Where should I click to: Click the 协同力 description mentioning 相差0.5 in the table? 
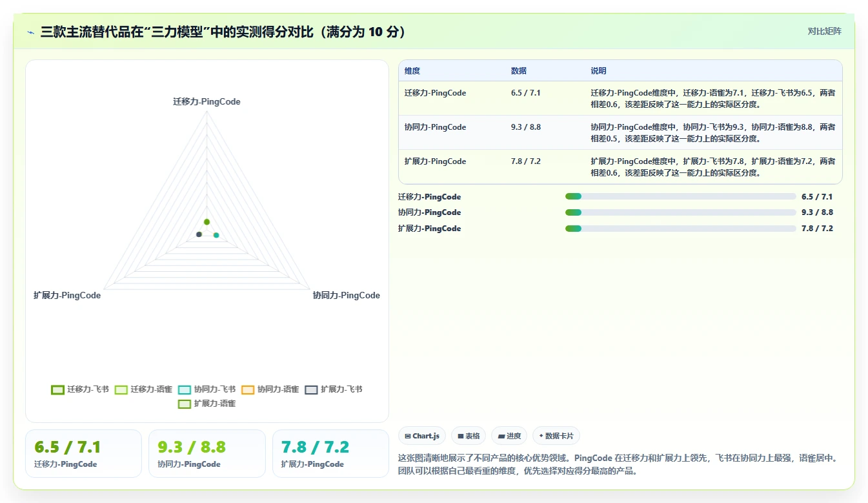(x=712, y=132)
